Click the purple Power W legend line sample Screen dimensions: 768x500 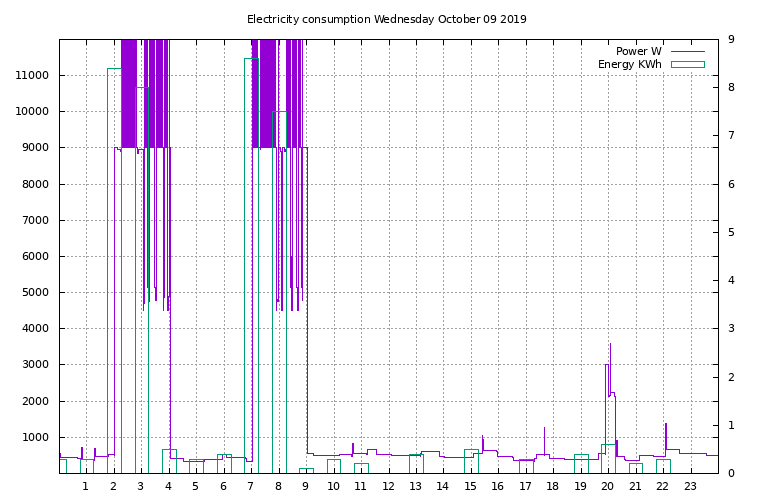click(688, 51)
